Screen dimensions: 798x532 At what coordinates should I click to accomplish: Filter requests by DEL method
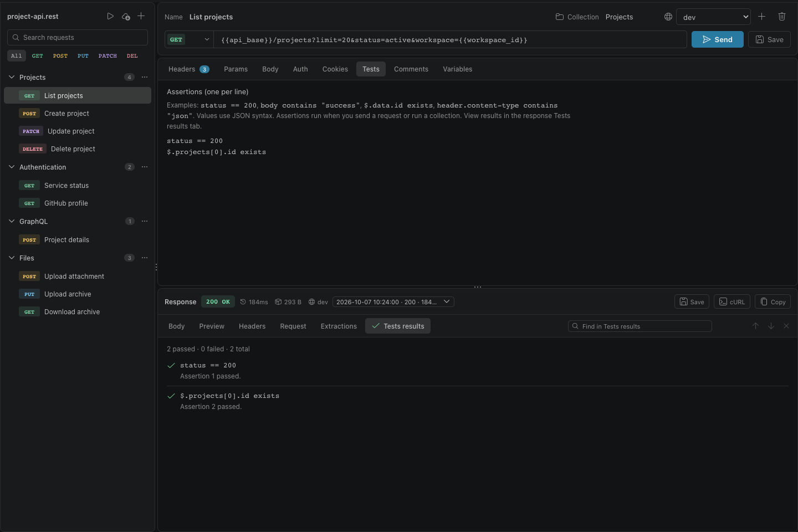pyautogui.click(x=132, y=55)
